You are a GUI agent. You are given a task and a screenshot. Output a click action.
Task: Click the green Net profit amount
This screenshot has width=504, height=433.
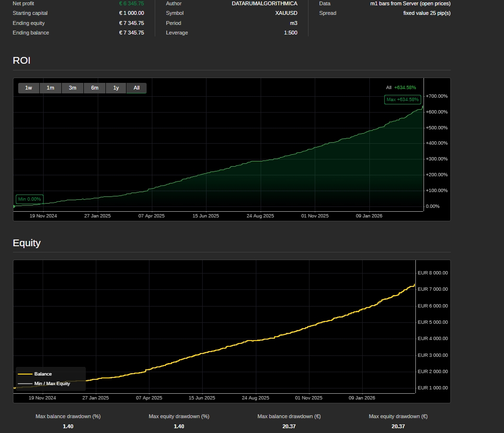[x=131, y=3]
